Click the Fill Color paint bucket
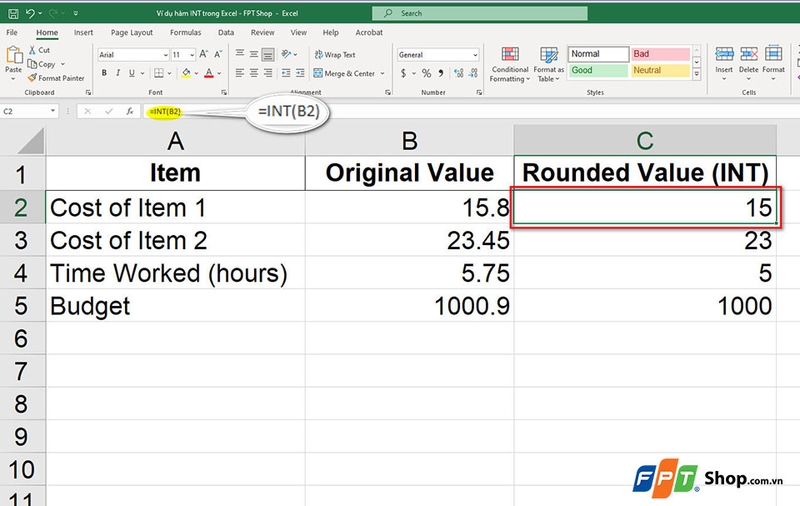Viewport: 800px width, 506px height. pyautogui.click(x=188, y=73)
